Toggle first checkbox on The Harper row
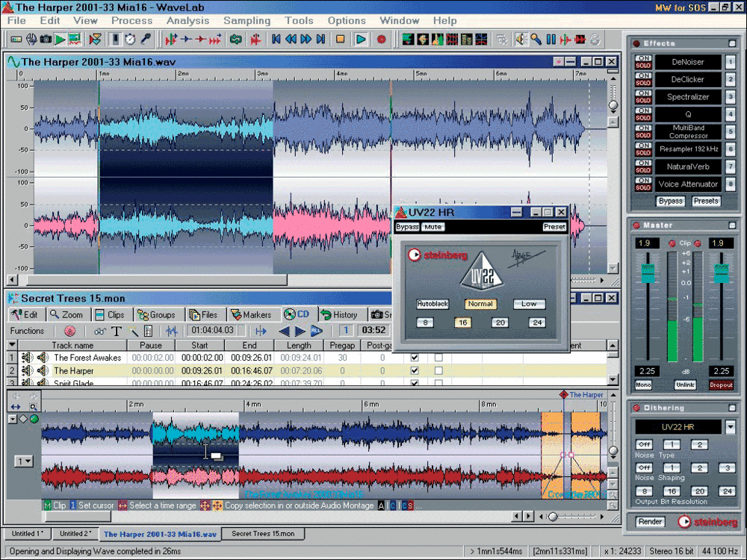The width and height of the screenshot is (747, 560). pos(415,370)
